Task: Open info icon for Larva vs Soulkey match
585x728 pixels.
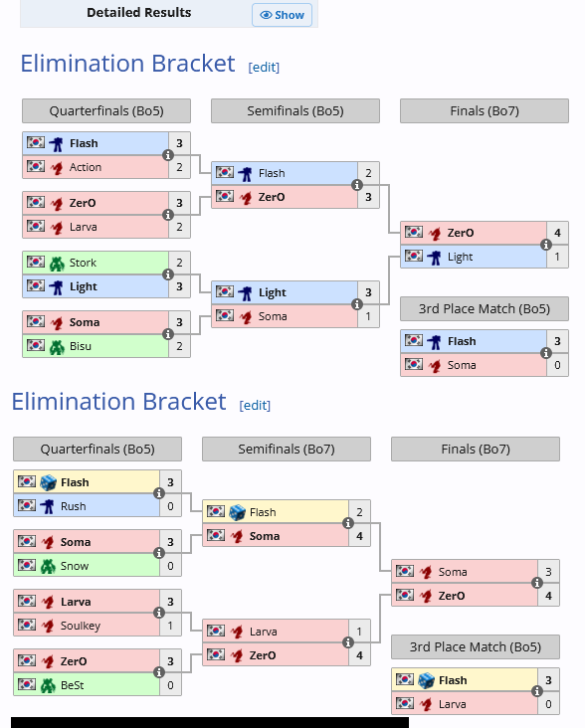Action: tap(159, 613)
